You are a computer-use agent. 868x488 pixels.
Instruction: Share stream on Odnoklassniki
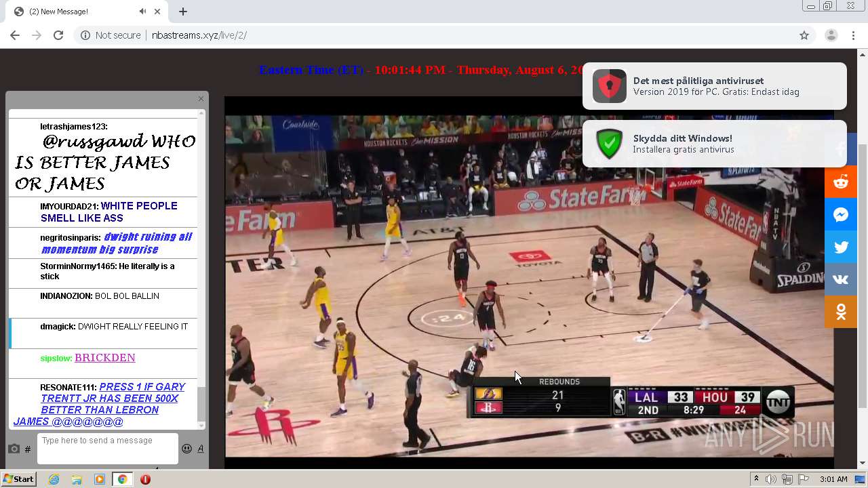pyautogui.click(x=841, y=312)
